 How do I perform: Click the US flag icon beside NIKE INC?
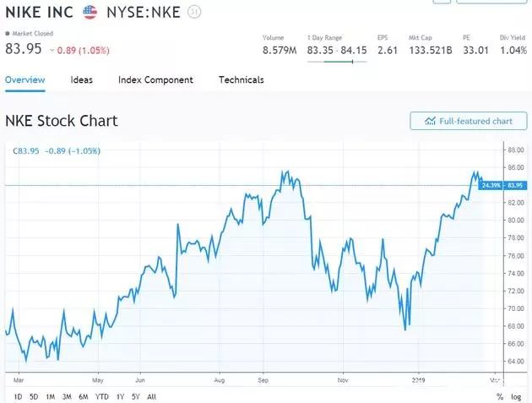coord(90,13)
